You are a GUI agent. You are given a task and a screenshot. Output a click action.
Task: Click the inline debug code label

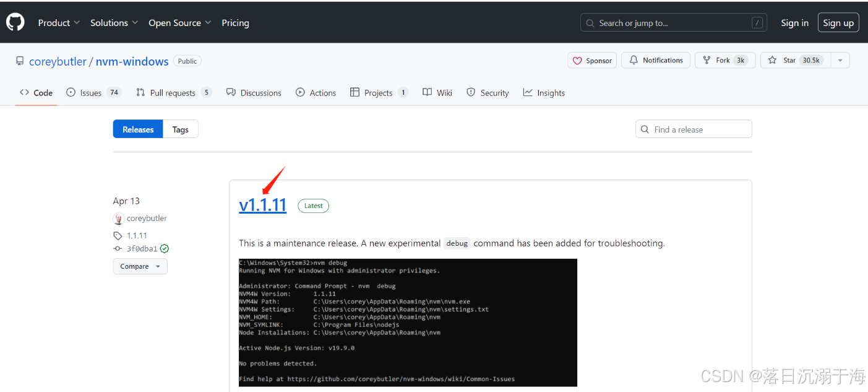click(457, 243)
